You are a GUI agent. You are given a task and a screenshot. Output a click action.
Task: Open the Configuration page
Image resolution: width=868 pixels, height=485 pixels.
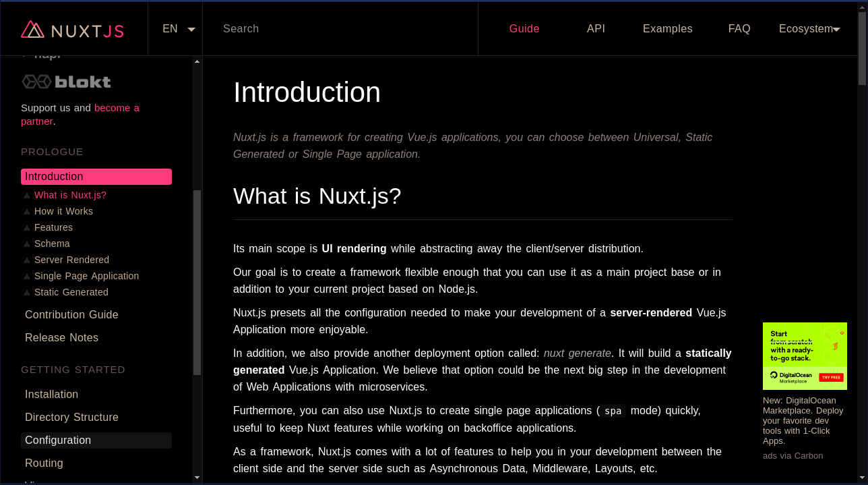pyautogui.click(x=96, y=440)
